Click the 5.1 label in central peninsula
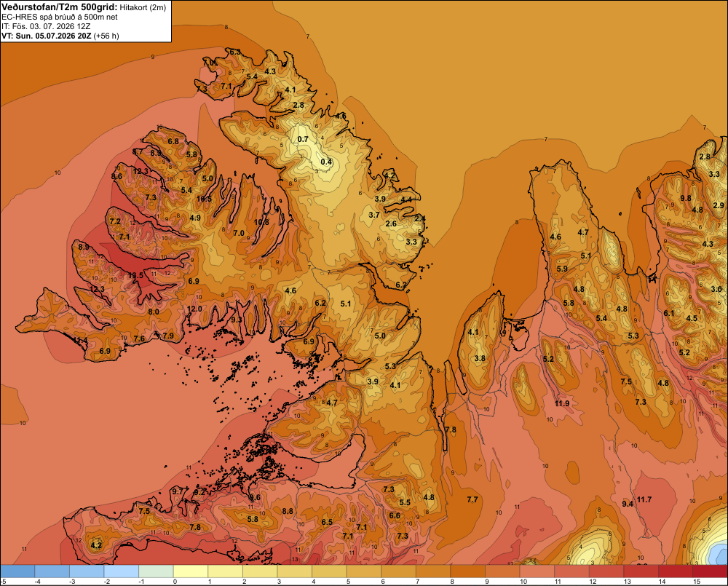Screen dimensions: 728x586 coord(345,304)
